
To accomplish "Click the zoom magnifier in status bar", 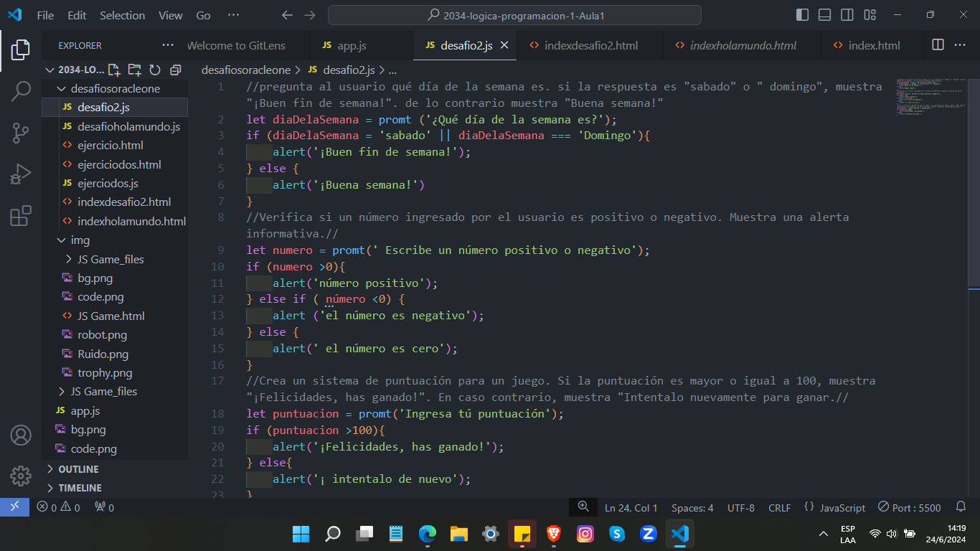I will tap(583, 507).
